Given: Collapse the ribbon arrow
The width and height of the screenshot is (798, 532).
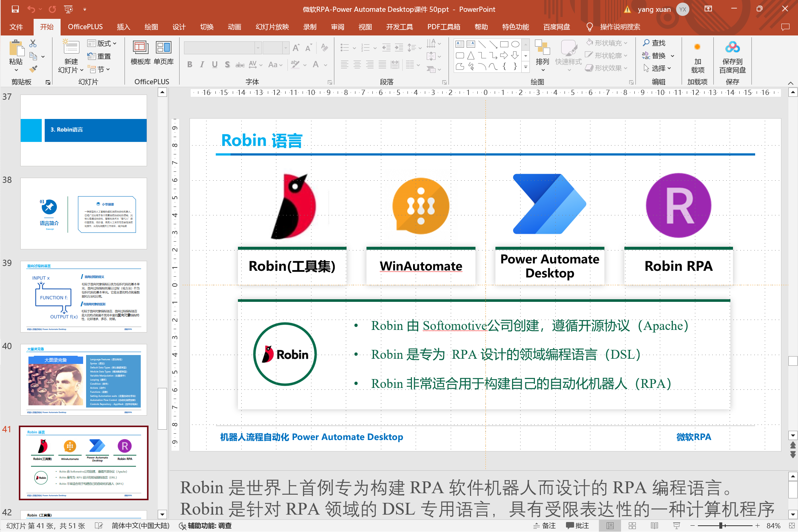Looking at the screenshot, I should 791,83.
